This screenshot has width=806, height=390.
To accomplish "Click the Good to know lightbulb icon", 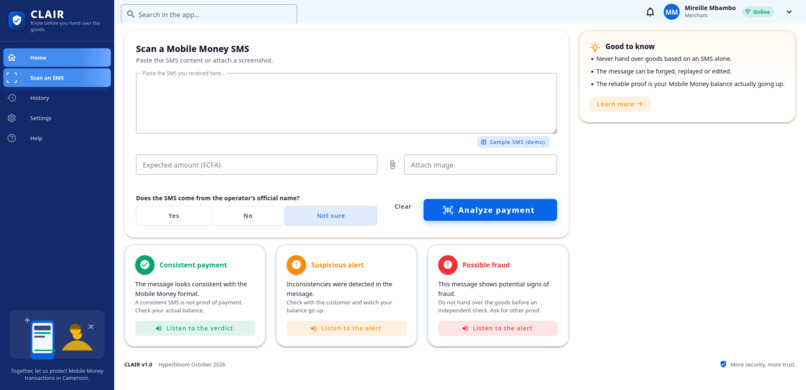I will click(595, 47).
